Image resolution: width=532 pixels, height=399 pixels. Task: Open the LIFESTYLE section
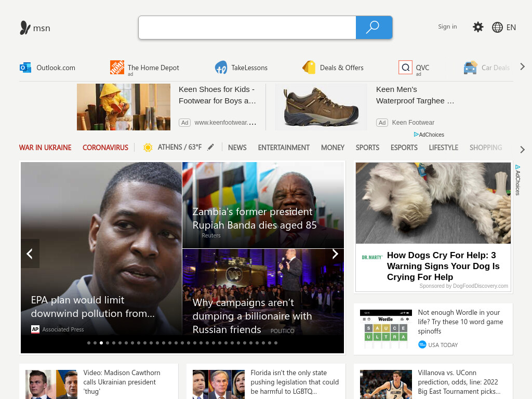tap(444, 148)
